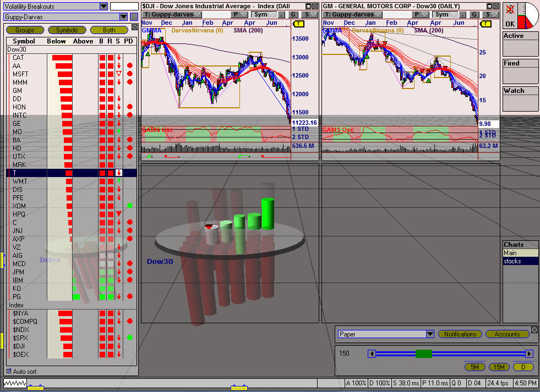The width and height of the screenshot is (540, 392).
Task: Click the red PD dot in the HON row
Action: [130, 107]
